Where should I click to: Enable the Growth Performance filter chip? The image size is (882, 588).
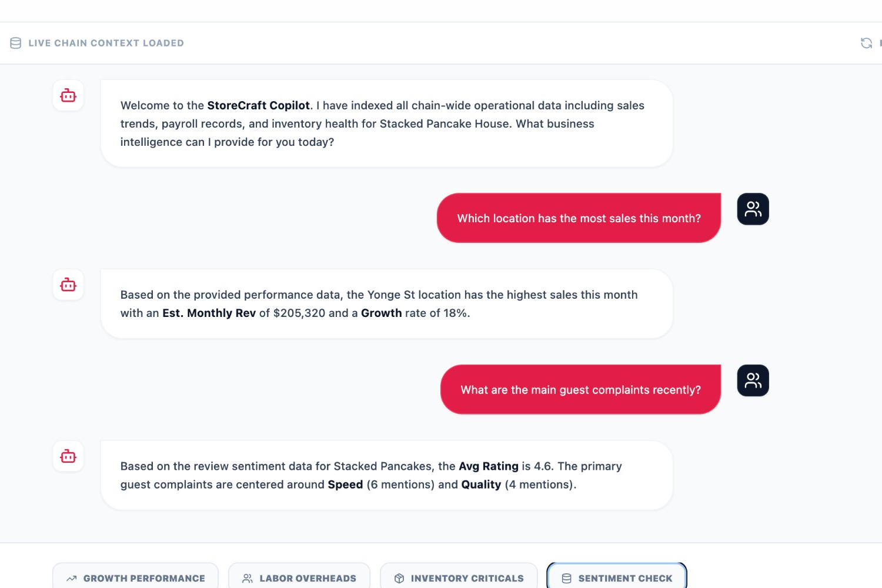point(135,578)
